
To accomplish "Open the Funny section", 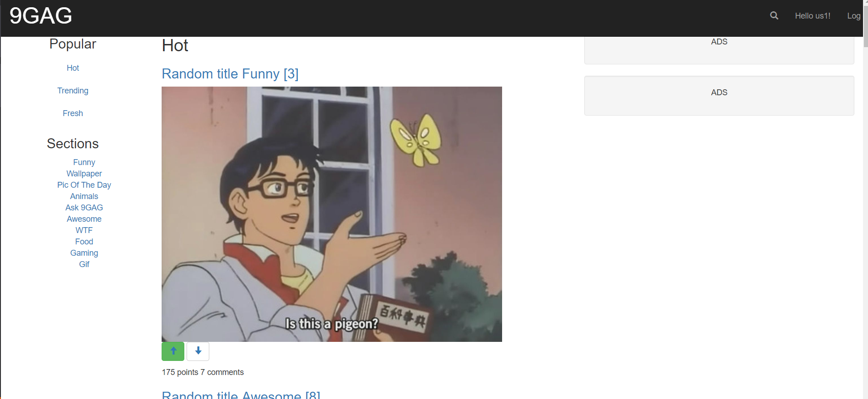I will click(84, 162).
